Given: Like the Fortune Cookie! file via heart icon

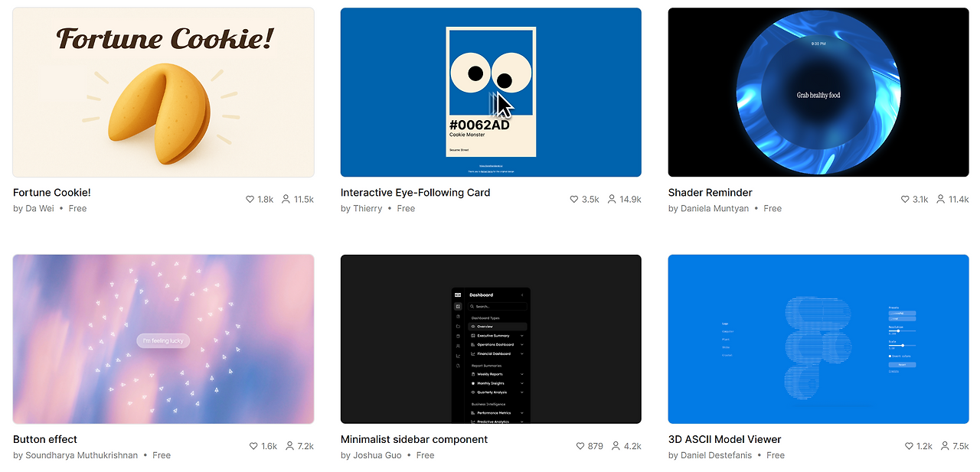Looking at the screenshot, I should pyautogui.click(x=250, y=199).
